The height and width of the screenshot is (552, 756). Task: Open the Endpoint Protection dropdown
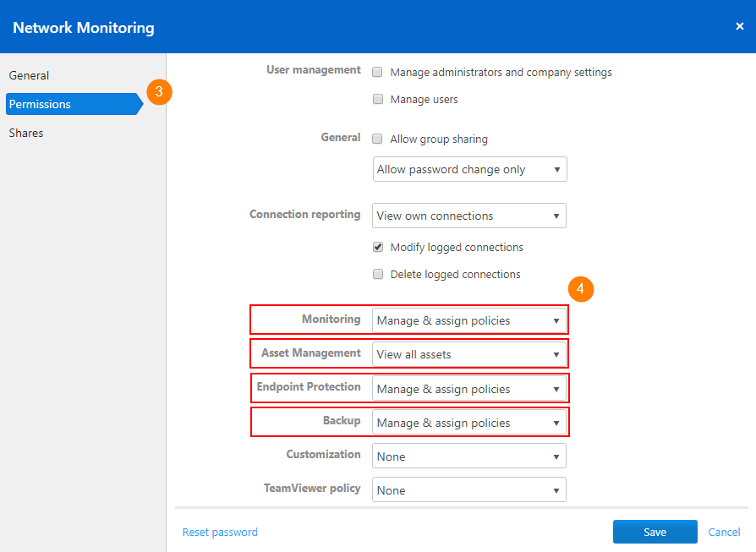[x=469, y=389]
